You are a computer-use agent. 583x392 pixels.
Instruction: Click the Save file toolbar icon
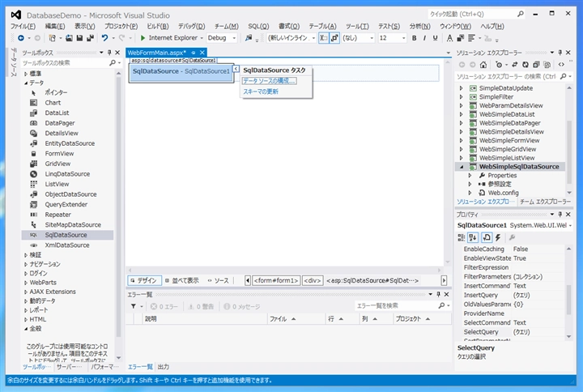[x=79, y=38]
